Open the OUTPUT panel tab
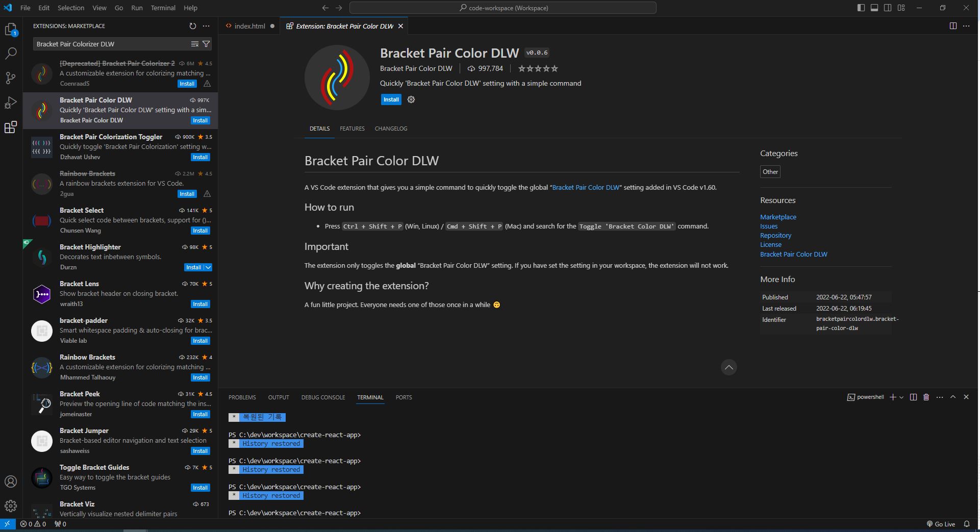 click(279, 397)
